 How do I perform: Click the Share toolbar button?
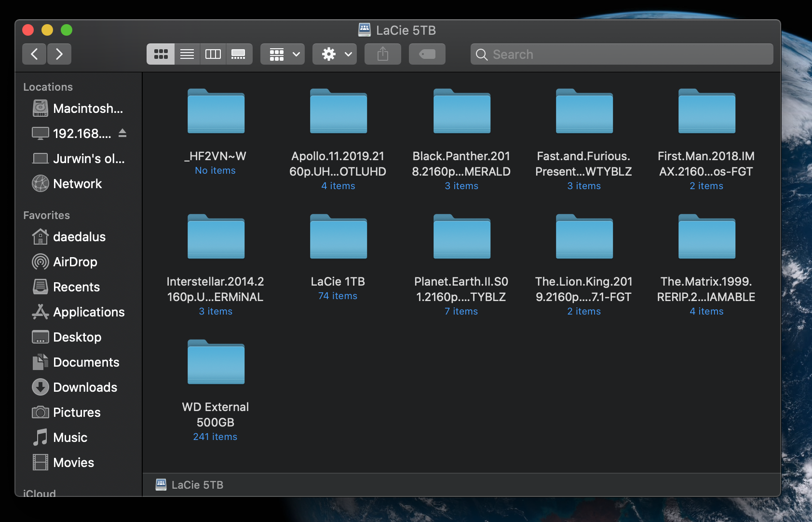383,54
